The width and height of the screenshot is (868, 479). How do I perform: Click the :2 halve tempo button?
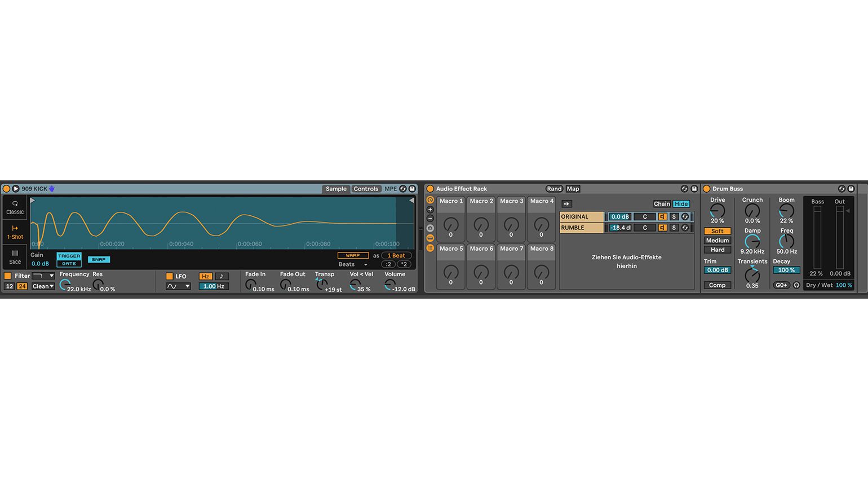388,264
